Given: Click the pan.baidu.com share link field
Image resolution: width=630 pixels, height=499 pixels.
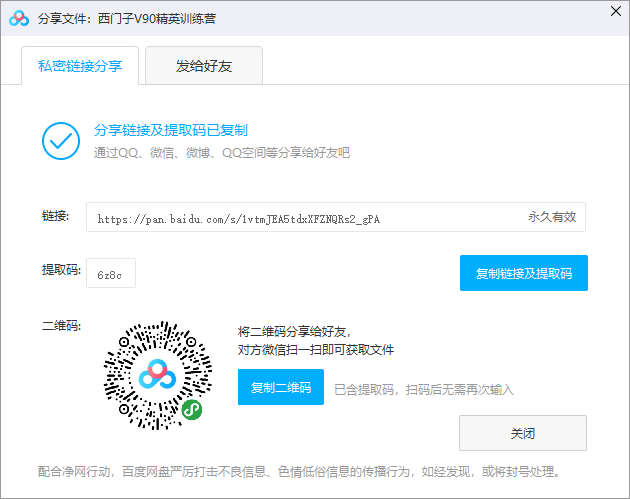Looking at the screenshot, I should click(x=300, y=217).
